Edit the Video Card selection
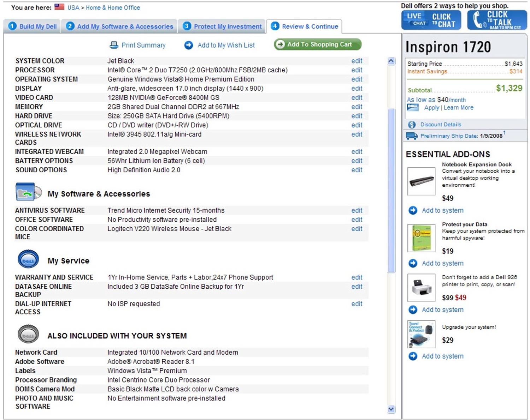Viewport: 530px width, 420px height. (x=357, y=97)
